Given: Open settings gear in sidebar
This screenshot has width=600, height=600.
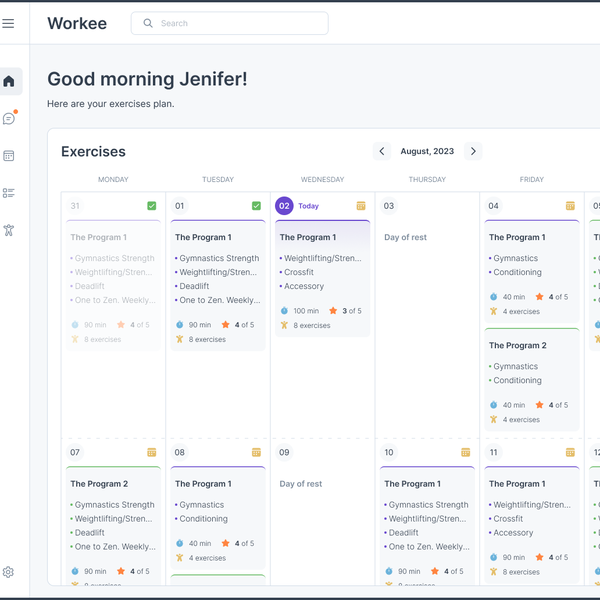Looking at the screenshot, I should pos(8,572).
